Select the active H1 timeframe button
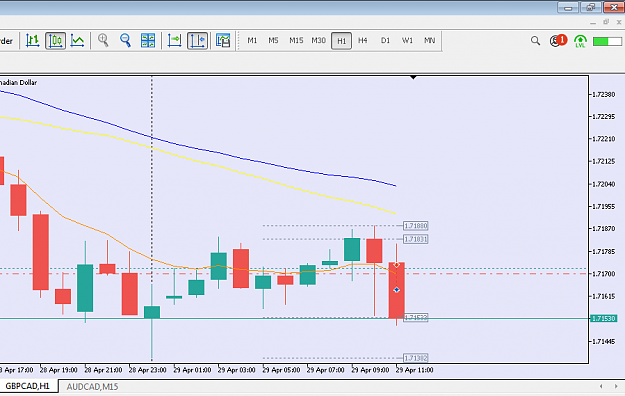 (x=342, y=41)
